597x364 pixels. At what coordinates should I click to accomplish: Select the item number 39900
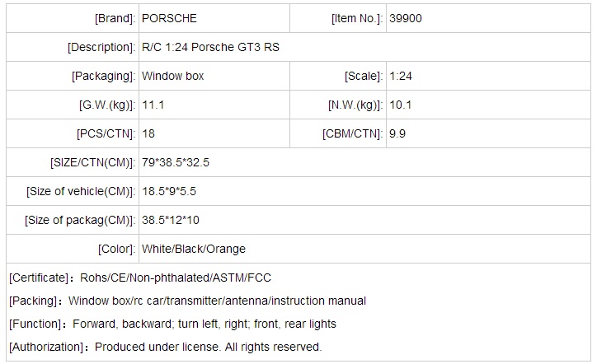point(406,18)
